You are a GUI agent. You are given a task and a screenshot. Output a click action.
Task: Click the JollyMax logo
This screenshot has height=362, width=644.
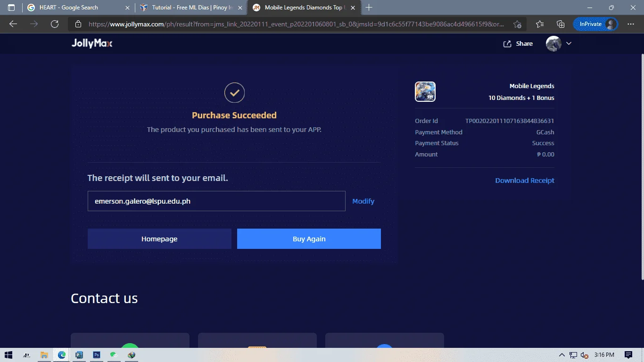point(92,43)
